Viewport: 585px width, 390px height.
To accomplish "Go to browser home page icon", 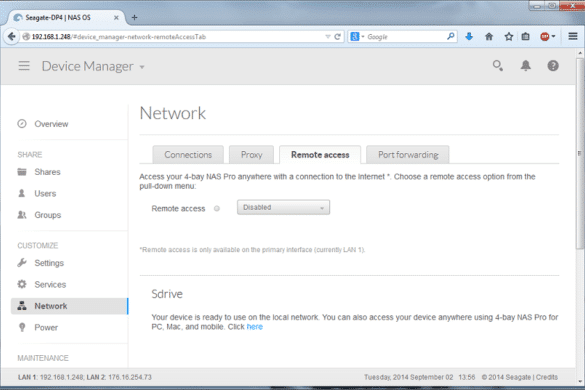I will (489, 37).
